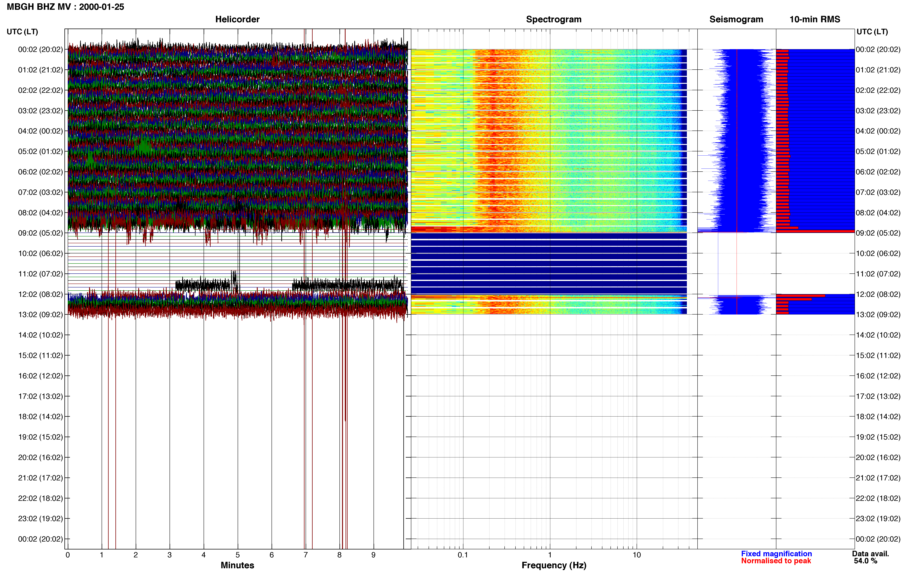Click the '7' tick on the Minutes axis

pos(306,555)
